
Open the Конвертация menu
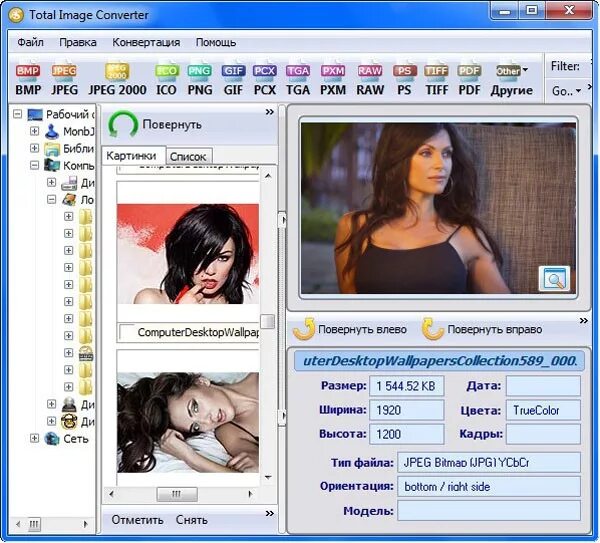(x=146, y=42)
